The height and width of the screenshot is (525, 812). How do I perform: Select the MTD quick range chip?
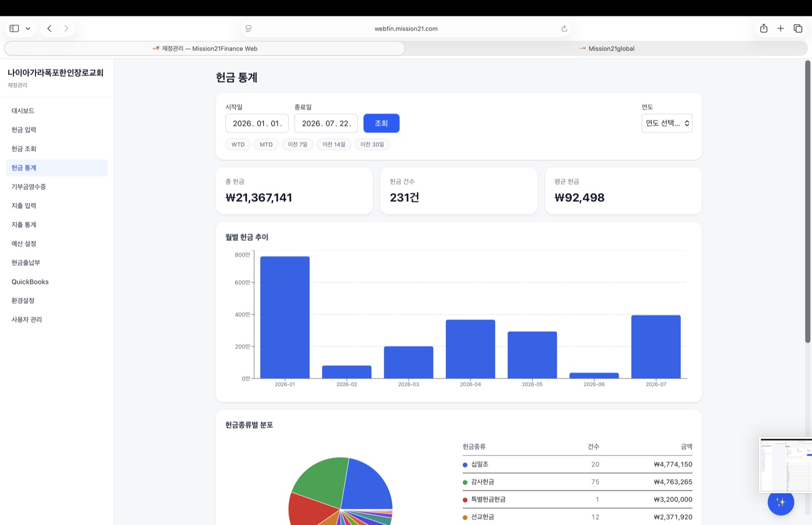[x=266, y=145]
